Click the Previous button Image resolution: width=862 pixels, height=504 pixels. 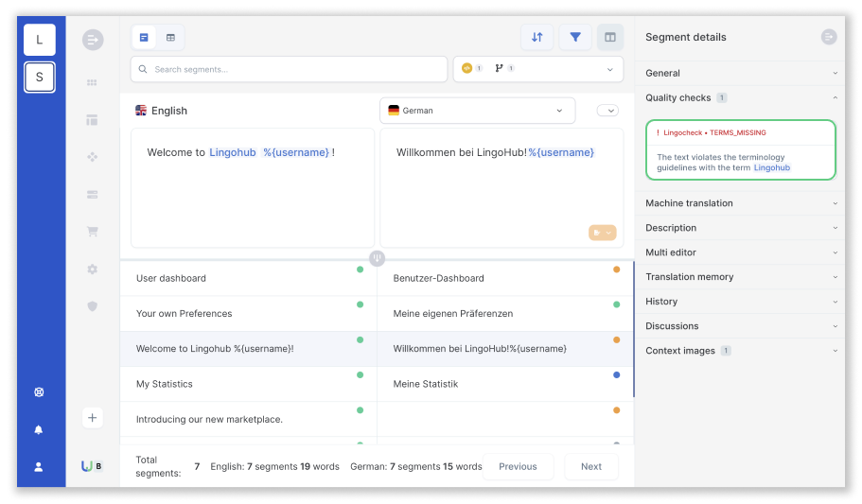pyautogui.click(x=518, y=466)
